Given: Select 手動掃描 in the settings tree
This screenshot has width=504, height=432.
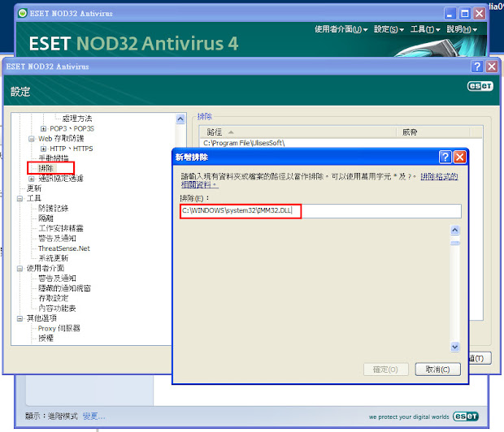Looking at the screenshot, I should pos(54,158).
